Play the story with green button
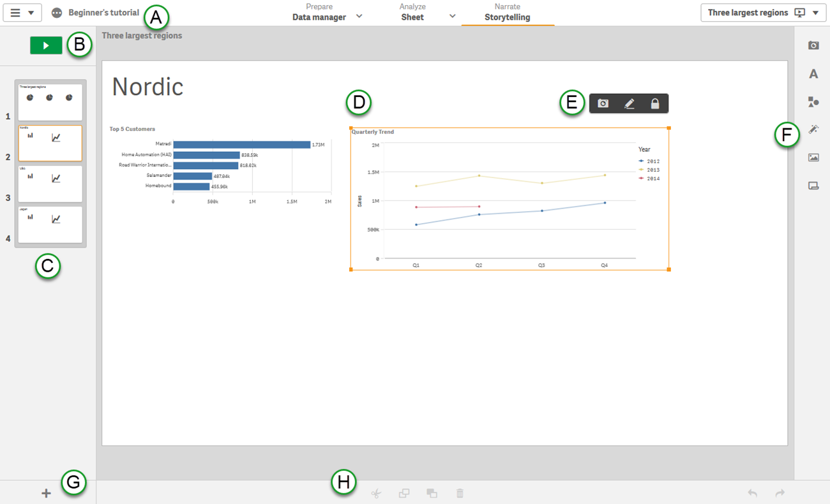The height and width of the screenshot is (504, 830). point(46,45)
